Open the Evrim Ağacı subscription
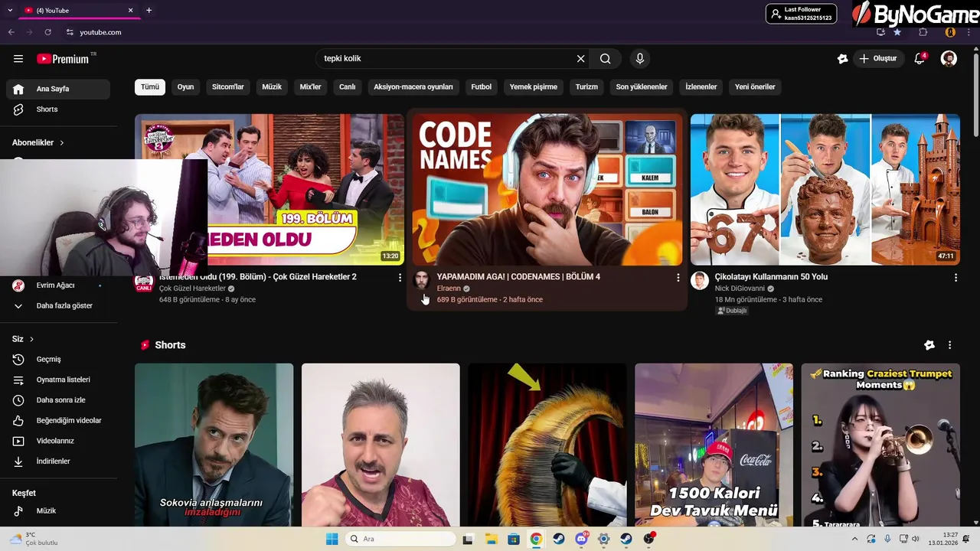 click(x=58, y=285)
